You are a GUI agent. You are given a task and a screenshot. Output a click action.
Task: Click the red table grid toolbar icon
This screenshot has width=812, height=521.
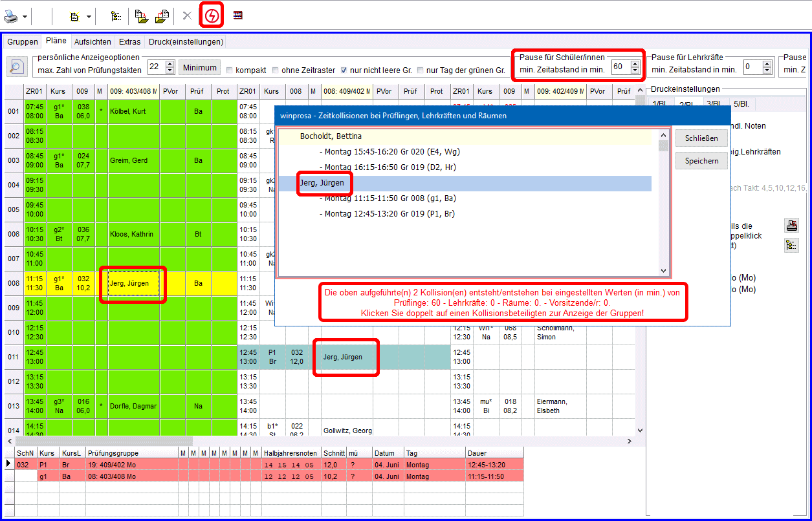(x=238, y=16)
